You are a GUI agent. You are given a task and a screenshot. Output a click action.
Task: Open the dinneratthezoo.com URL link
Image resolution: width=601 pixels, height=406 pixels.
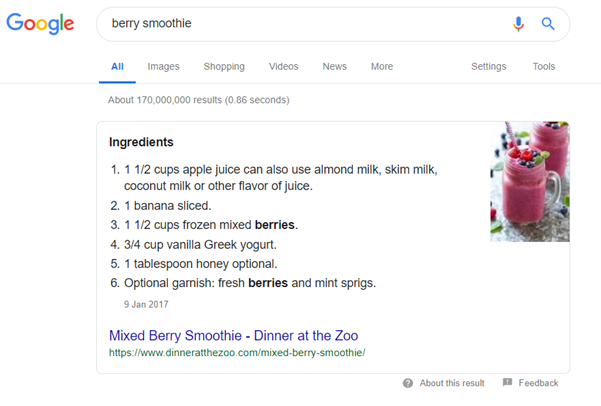[x=237, y=353]
